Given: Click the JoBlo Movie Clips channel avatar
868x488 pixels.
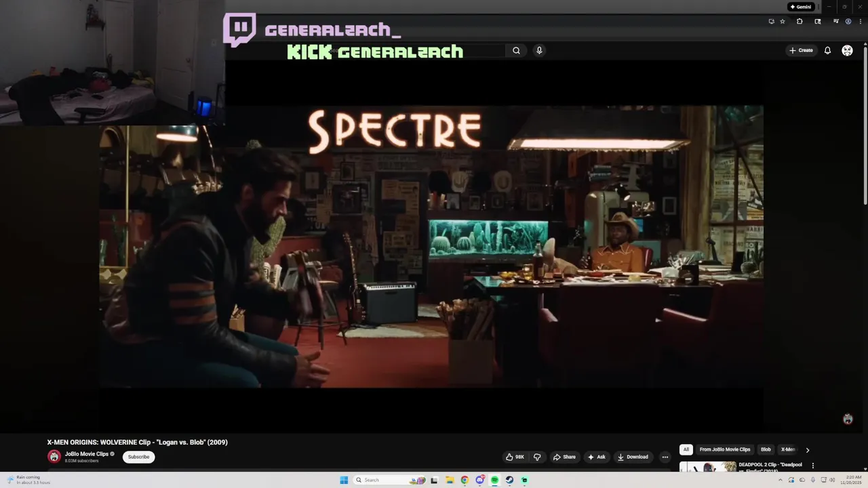Looking at the screenshot, I should coord(54,457).
